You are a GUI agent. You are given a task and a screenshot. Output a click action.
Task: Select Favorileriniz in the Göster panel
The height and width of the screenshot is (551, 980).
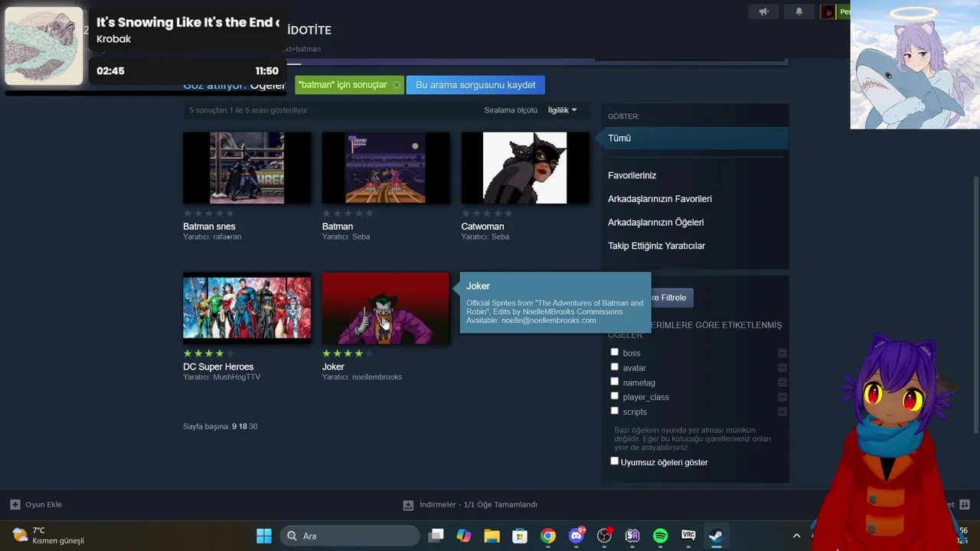coord(632,175)
